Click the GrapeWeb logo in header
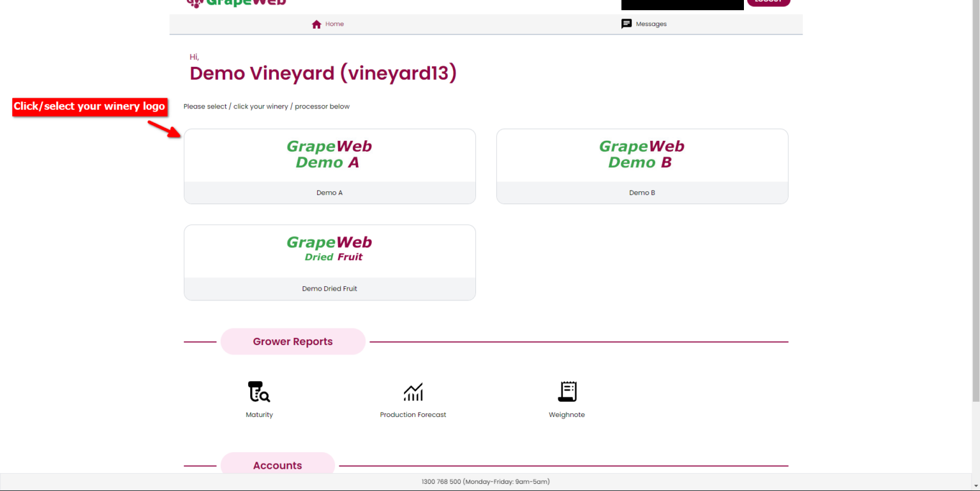 (237, 3)
